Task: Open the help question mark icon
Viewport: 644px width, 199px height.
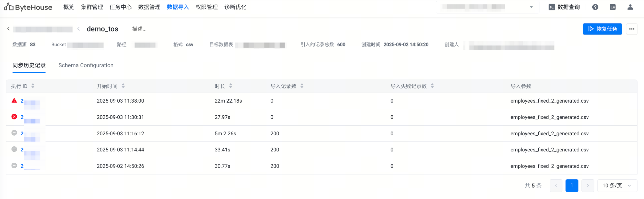Action: (x=595, y=7)
